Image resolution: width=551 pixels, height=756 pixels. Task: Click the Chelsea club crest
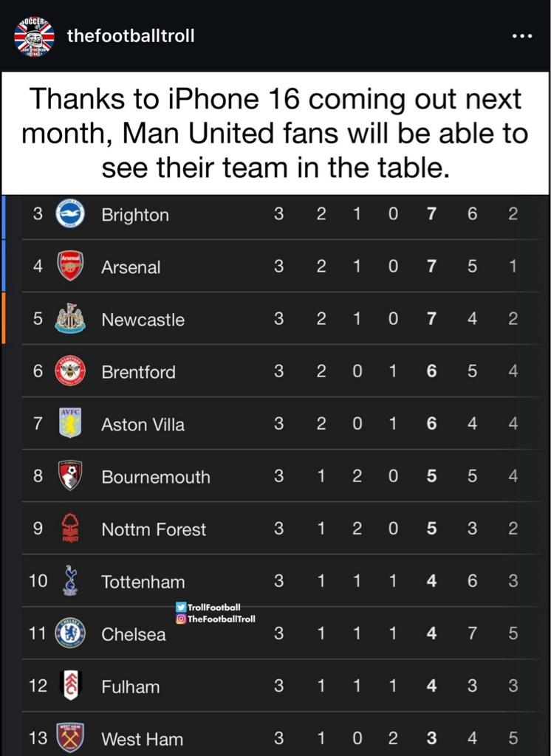coord(70,633)
